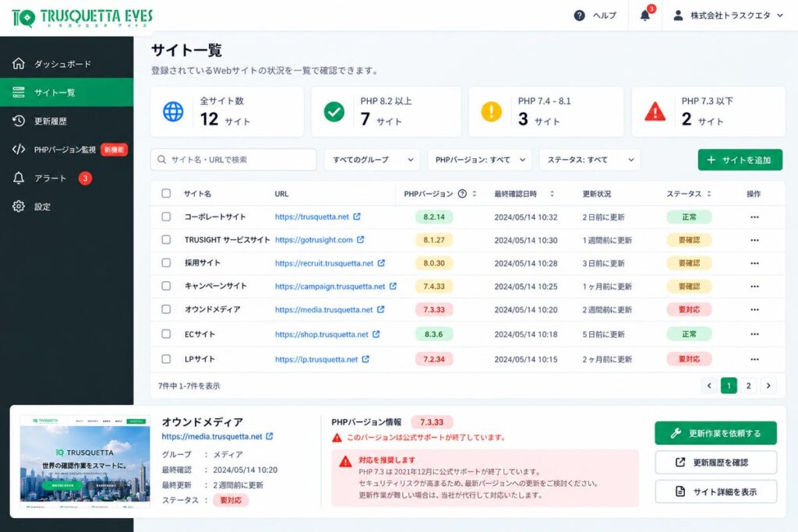The height and width of the screenshot is (532, 798).
Task: Check the 採用サイト row checkbox
Action: pos(166,263)
